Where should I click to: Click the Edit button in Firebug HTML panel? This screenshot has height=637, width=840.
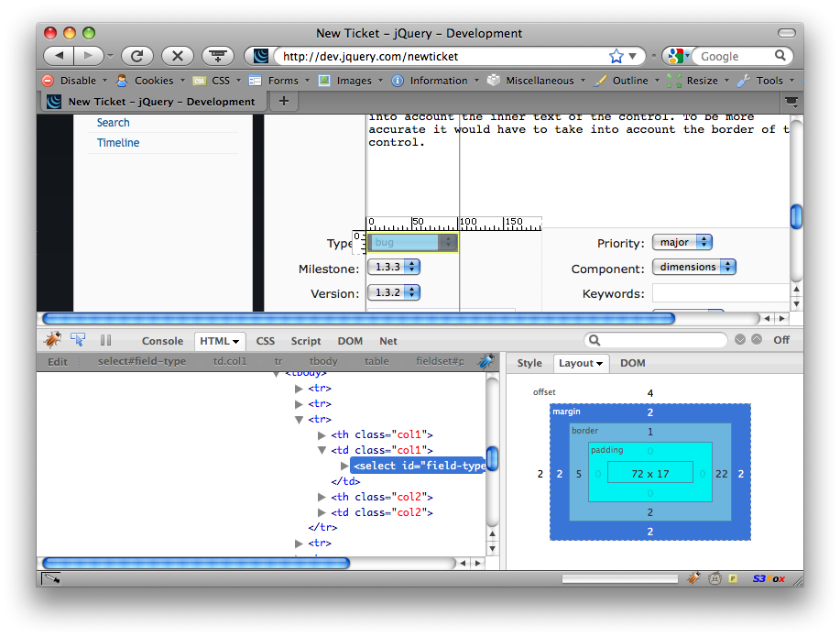(x=58, y=362)
